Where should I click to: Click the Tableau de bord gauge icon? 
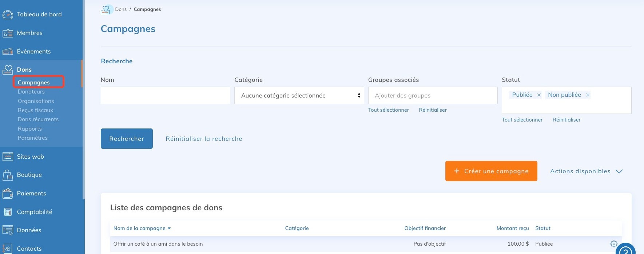point(8,15)
